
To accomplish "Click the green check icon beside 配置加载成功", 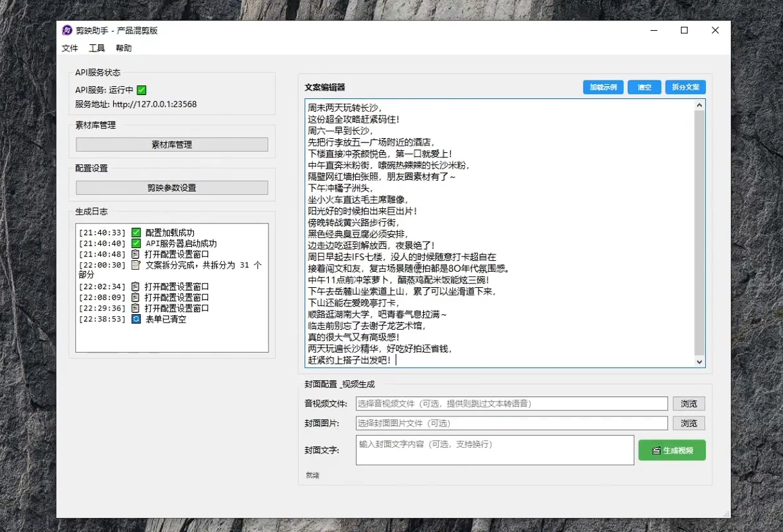I will click(136, 233).
